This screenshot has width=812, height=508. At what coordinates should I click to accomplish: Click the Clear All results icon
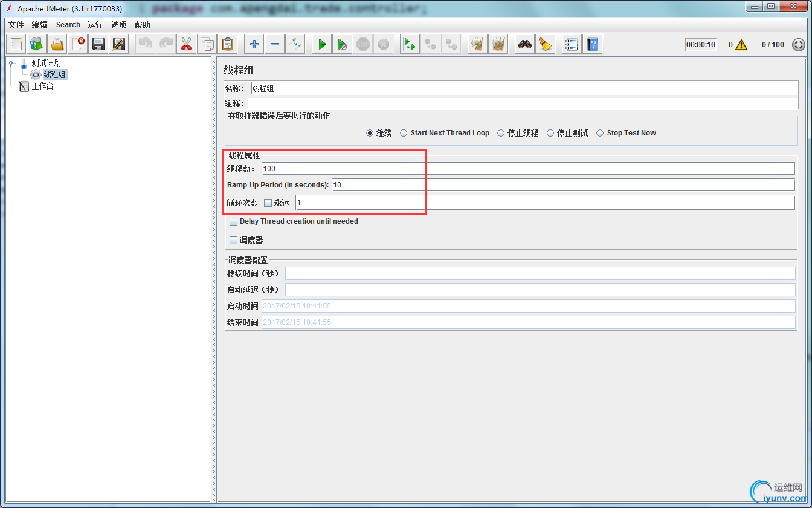(498, 44)
